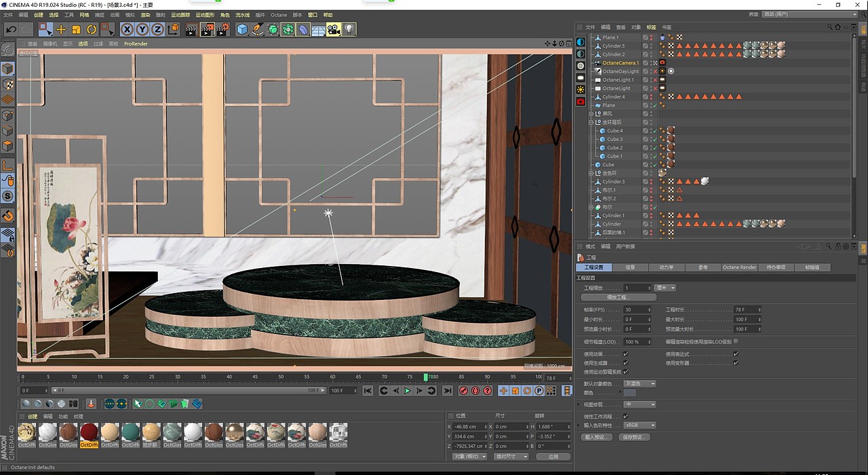This screenshot has height=475, width=868.
Task: Add a camera object
Action: click(334, 29)
